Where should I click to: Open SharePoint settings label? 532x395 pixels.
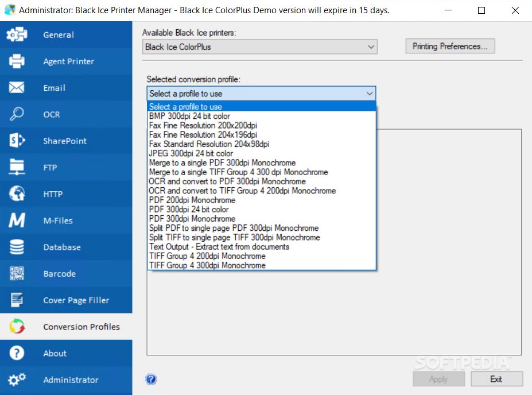click(65, 141)
